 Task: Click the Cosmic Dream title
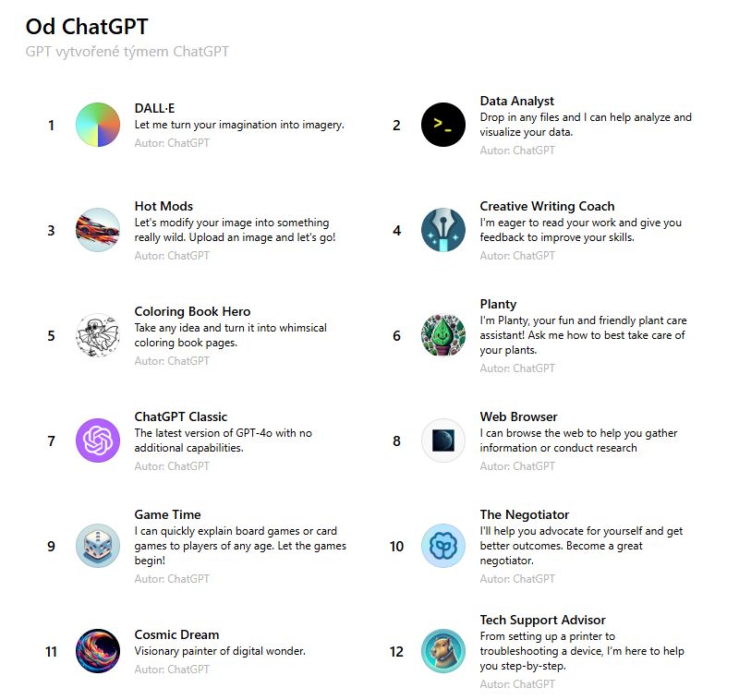pos(176,634)
